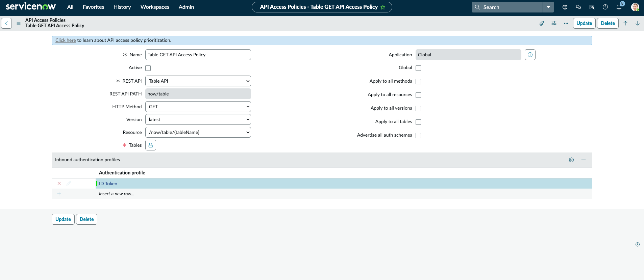
Task: Open more options ellipsis icon
Action: point(566,23)
